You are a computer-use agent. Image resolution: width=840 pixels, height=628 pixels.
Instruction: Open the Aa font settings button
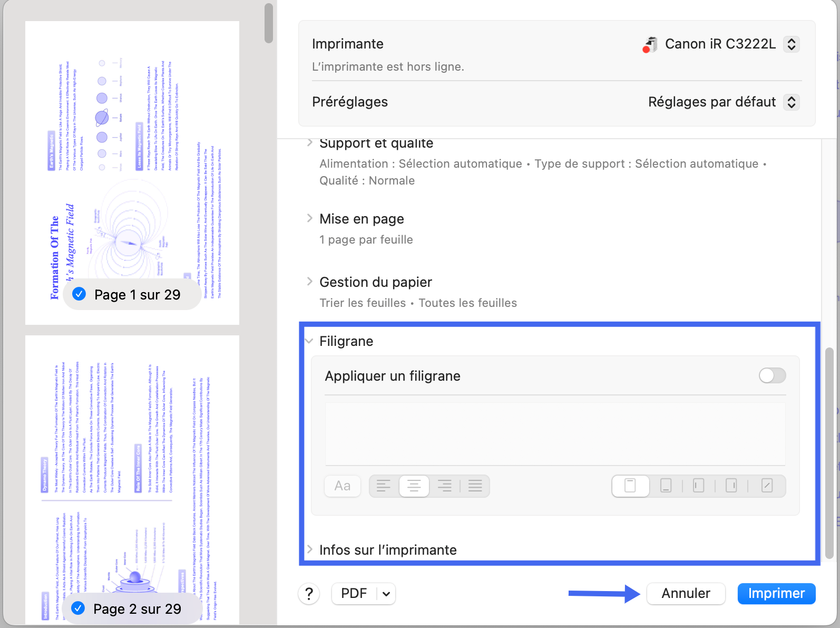pyautogui.click(x=343, y=486)
